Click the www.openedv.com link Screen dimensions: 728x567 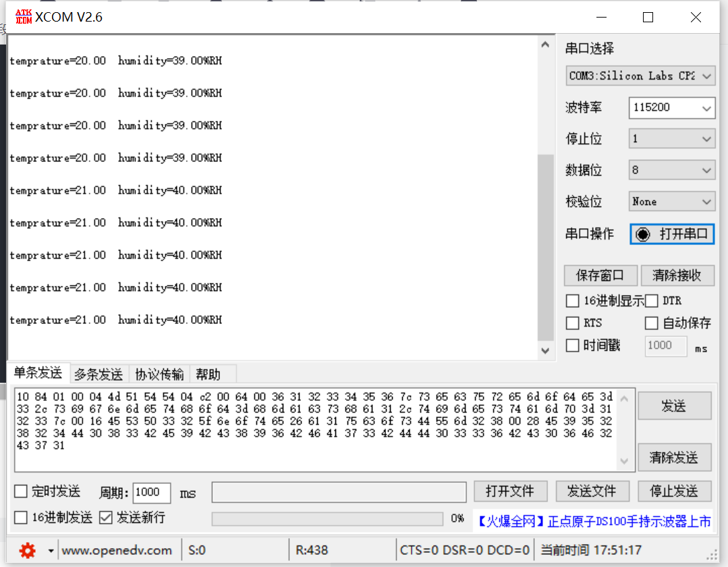(117, 551)
